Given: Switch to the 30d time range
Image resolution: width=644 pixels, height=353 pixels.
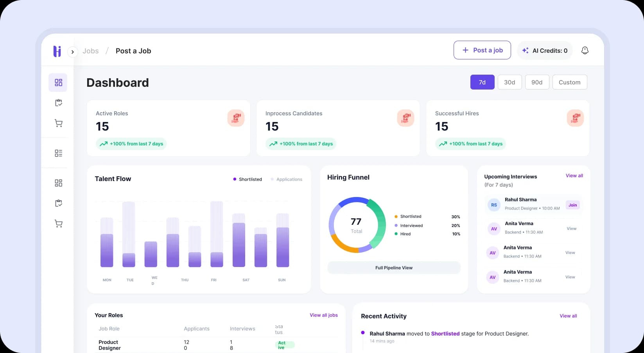Looking at the screenshot, I should coord(509,82).
